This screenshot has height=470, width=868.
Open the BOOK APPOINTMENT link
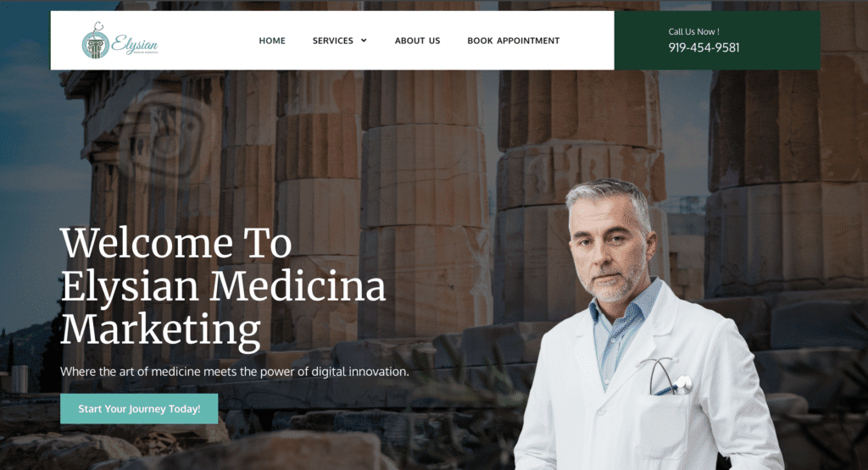tap(513, 41)
